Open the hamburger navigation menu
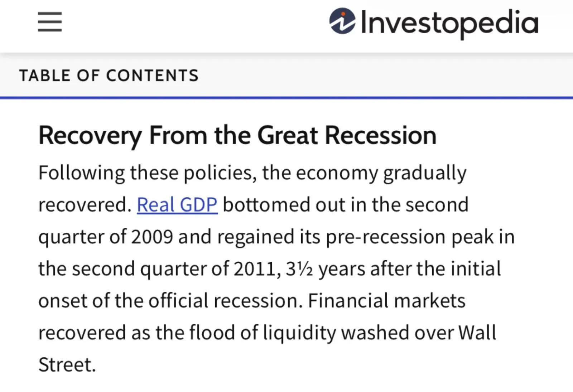This screenshot has width=573, height=392. (50, 22)
